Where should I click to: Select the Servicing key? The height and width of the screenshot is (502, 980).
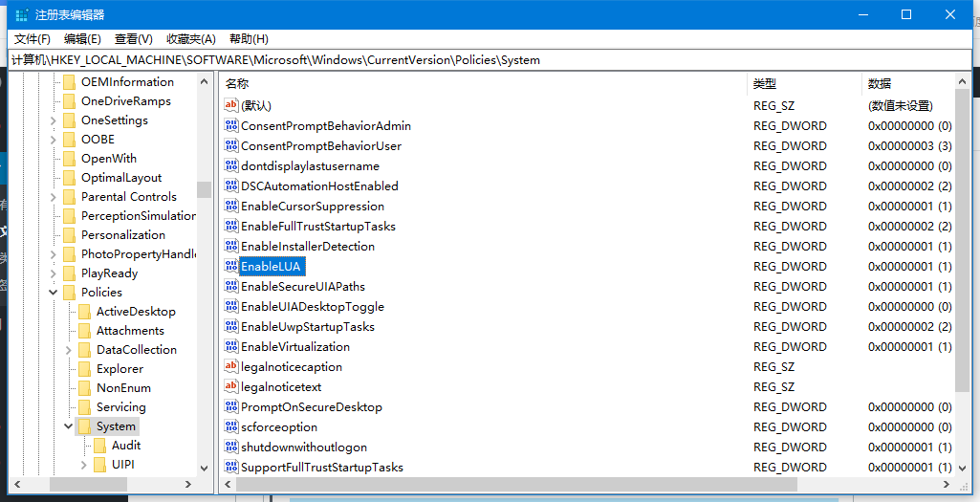(121, 407)
